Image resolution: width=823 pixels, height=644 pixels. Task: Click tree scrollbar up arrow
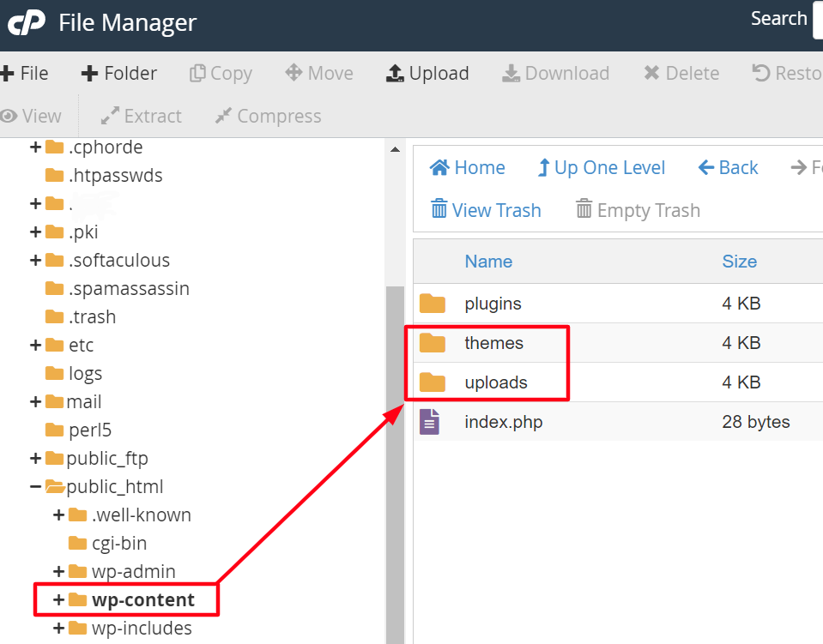point(396,150)
